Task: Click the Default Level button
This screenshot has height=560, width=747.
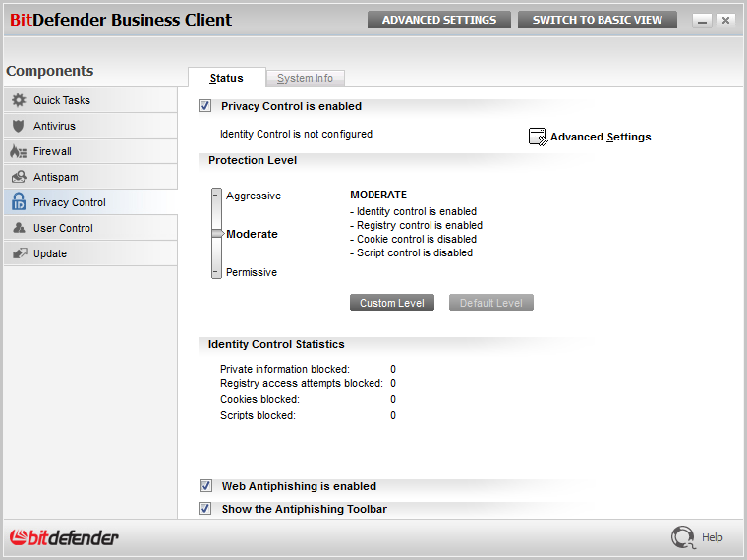Action: pyautogui.click(x=490, y=303)
